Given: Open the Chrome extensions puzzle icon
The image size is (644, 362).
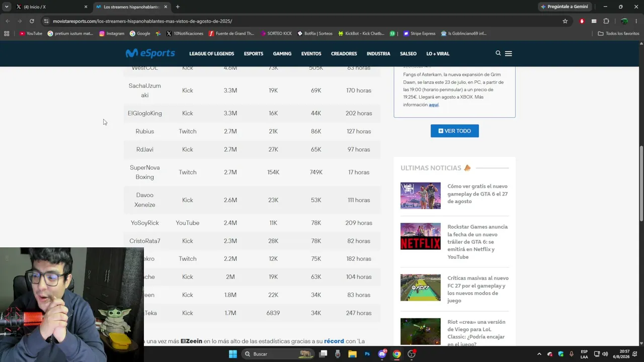Looking at the screenshot, I should coord(606,21).
